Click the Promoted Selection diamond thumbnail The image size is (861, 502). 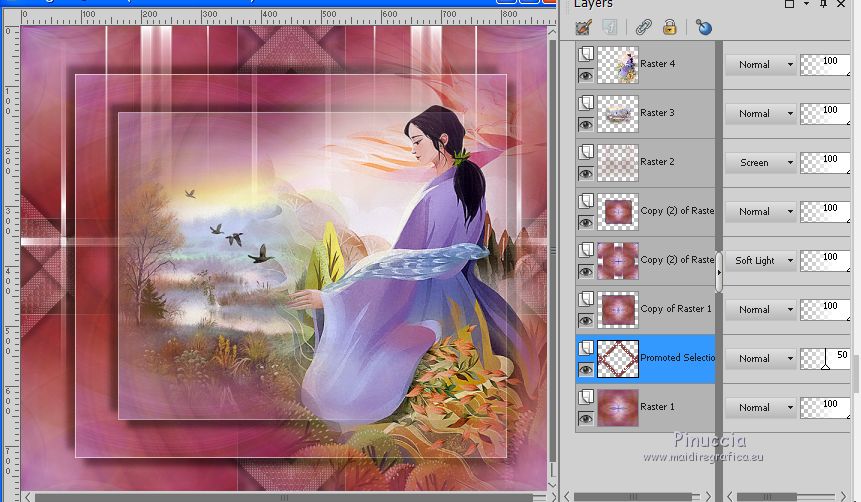[618, 359]
